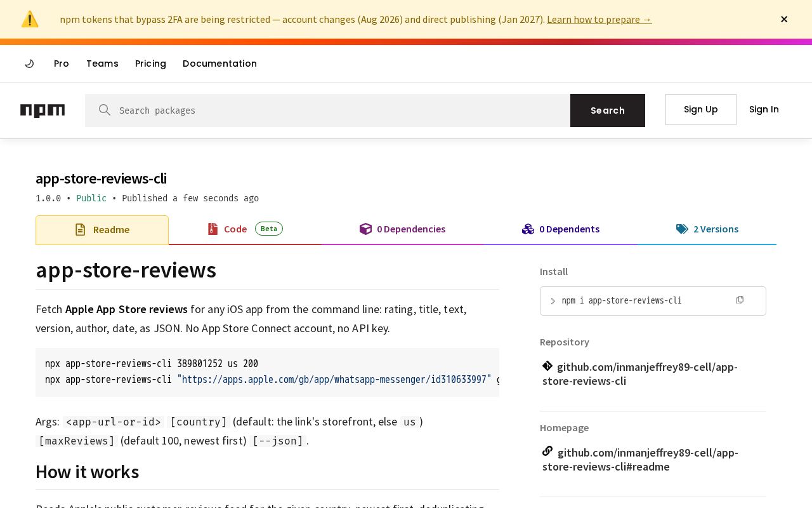Click the Dependencies cube icon
Image resolution: width=812 pixels, height=508 pixels.
click(x=365, y=229)
